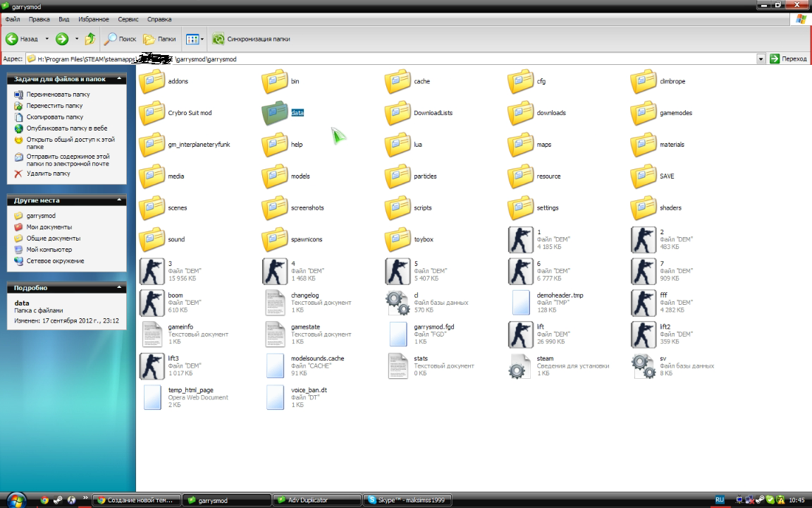Click the RU language indicator
This screenshot has width=812, height=508.
[719, 500]
